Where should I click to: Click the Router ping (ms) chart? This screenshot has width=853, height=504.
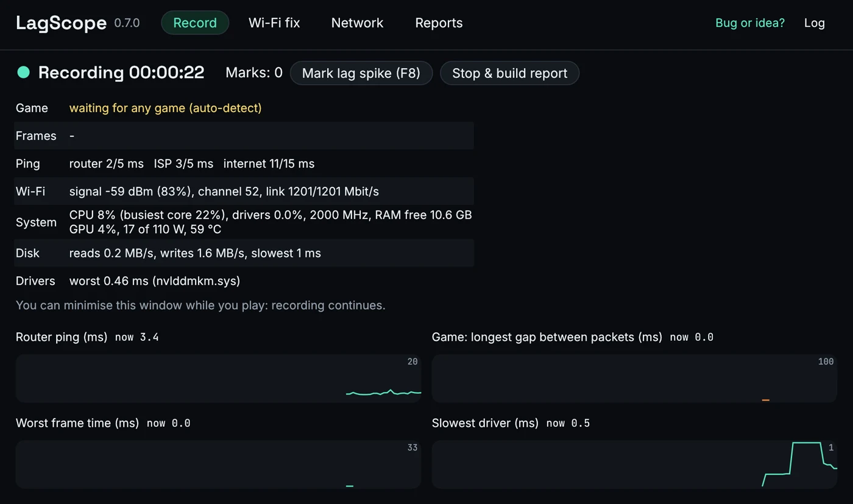[218, 378]
